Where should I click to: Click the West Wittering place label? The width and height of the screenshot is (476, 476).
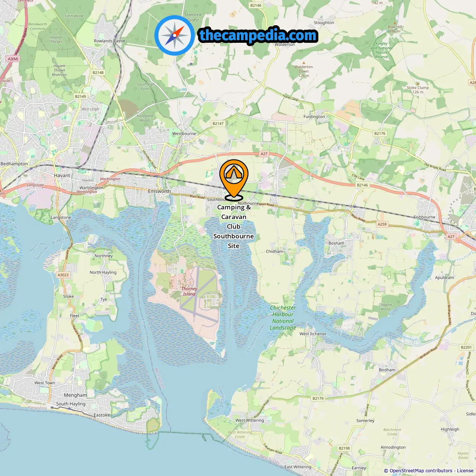point(250,420)
